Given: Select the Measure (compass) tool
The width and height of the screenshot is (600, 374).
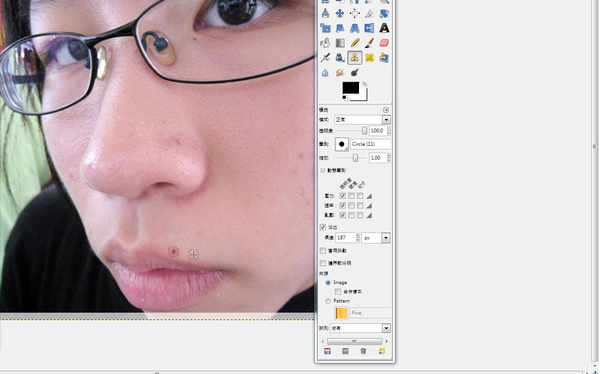Looking at the screenshot, I should (x=325, y=13).
